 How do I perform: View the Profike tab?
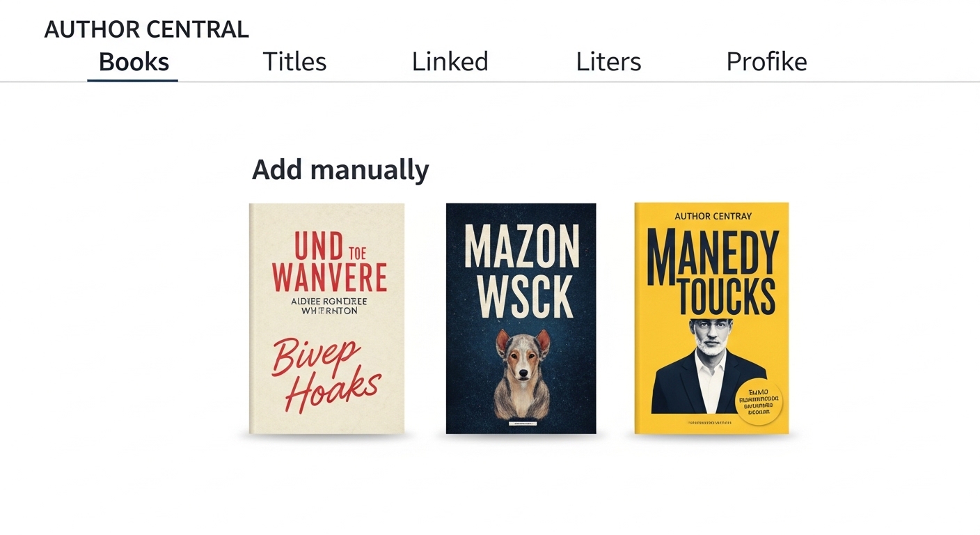(x=766, y=61)
